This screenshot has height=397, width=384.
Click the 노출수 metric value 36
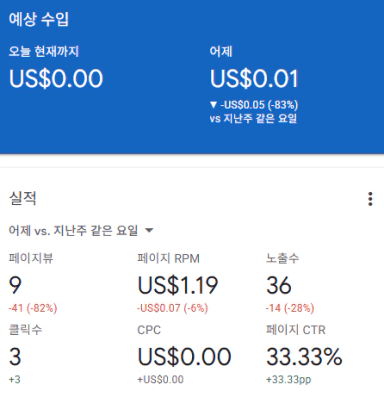(x=279, y=285)
